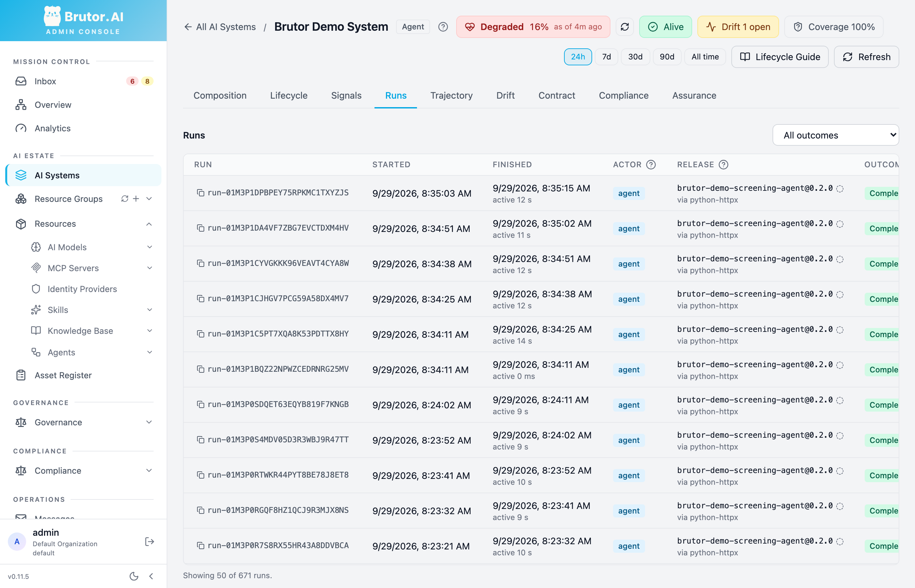Click the admin avatar
915x588 pixels.
17,541
